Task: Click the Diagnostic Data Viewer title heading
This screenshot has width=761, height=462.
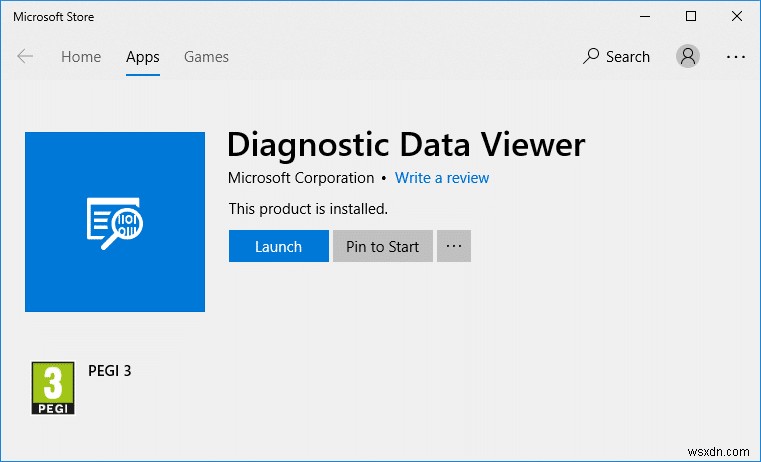Action: coord(405,145)
